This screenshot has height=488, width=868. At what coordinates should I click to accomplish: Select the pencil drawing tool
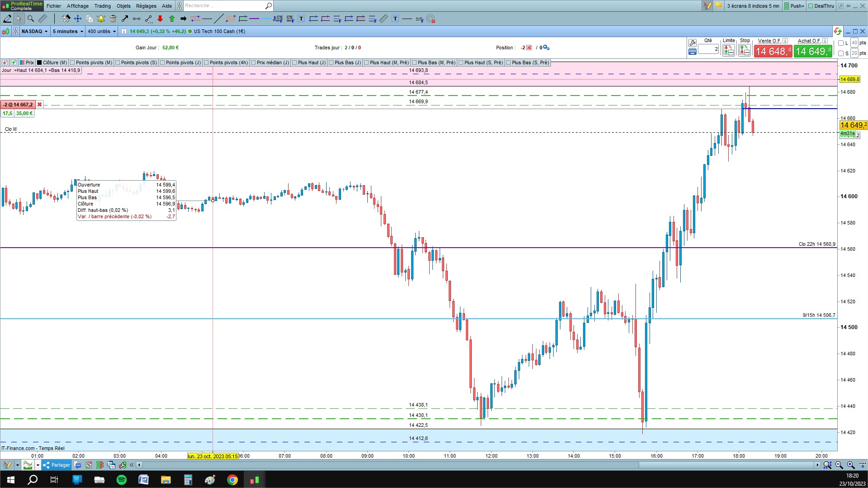pos(7,19)
